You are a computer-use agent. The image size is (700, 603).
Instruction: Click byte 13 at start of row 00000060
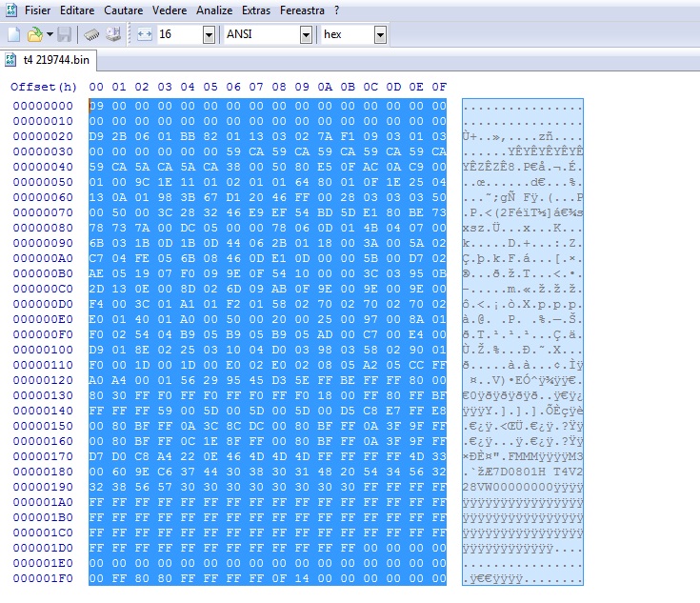coord(96,197)
